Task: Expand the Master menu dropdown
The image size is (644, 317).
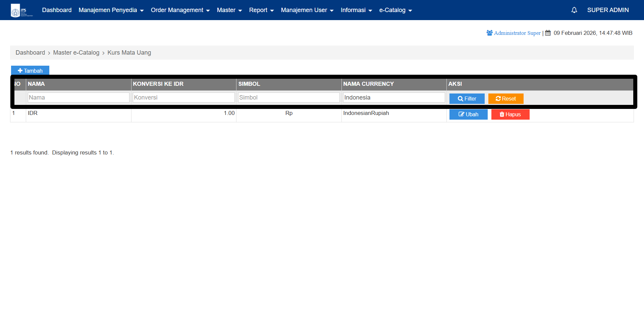Action: pos(229,10)
